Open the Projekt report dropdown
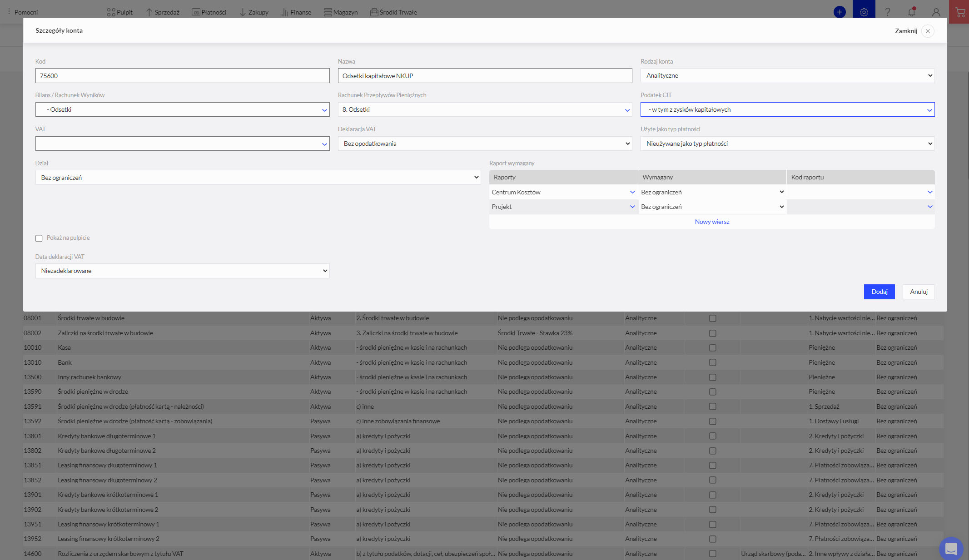This screenshot has height=560, width=969. click(x=563, y=207)
